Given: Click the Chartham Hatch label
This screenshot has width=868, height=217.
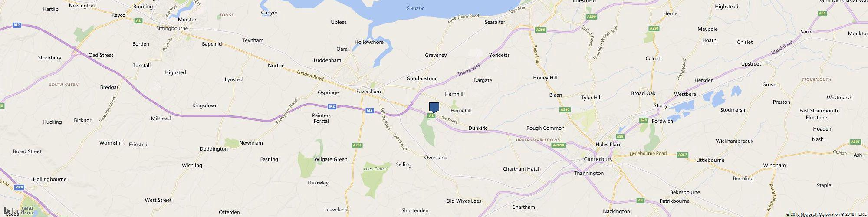Looking at the screenshot, I should (x=522, y=169).
